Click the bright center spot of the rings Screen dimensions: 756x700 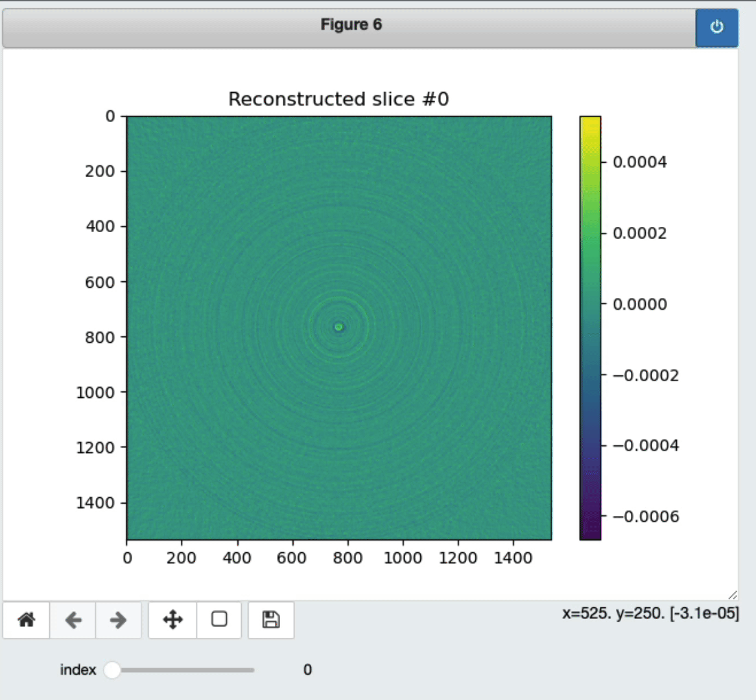tap(338, 327)
